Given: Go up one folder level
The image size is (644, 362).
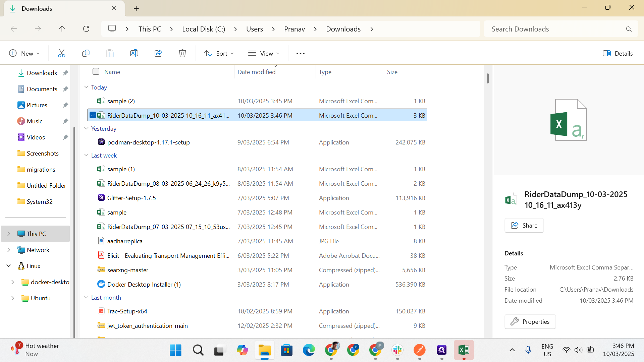Looking at the screenshot, I should point(62,29).
